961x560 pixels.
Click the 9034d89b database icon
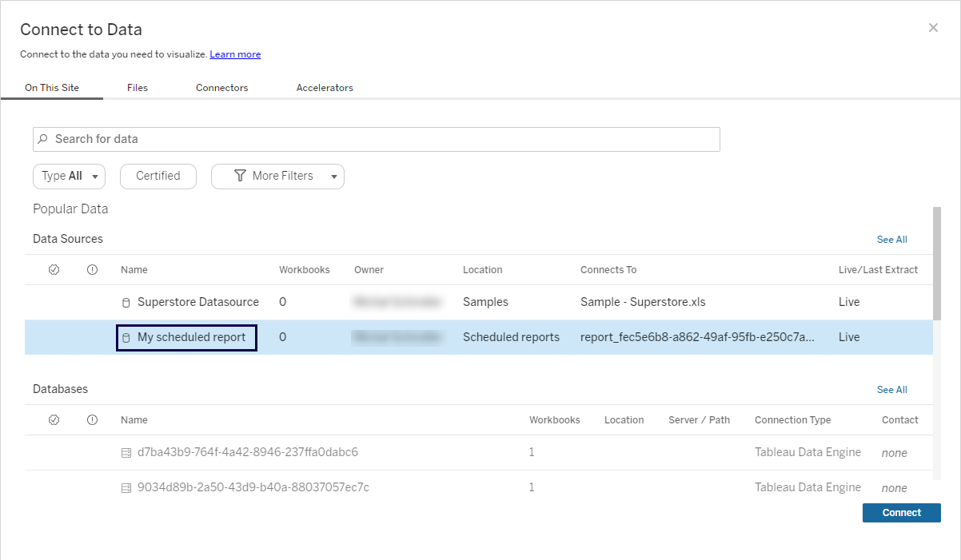click(126, 488)
